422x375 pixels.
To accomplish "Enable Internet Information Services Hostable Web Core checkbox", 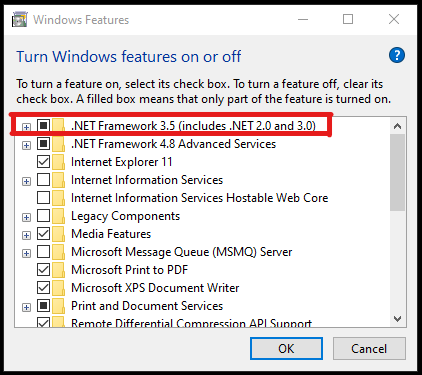I will (43, 198).
